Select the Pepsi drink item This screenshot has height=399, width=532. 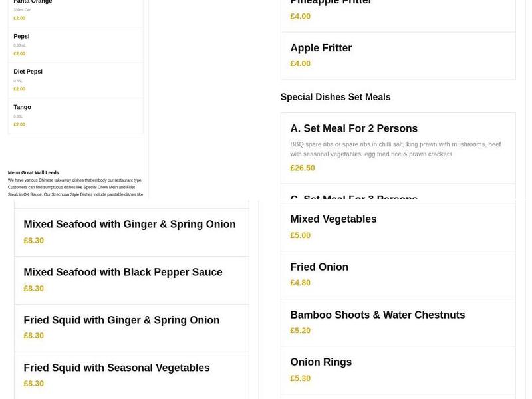(22, 36)
